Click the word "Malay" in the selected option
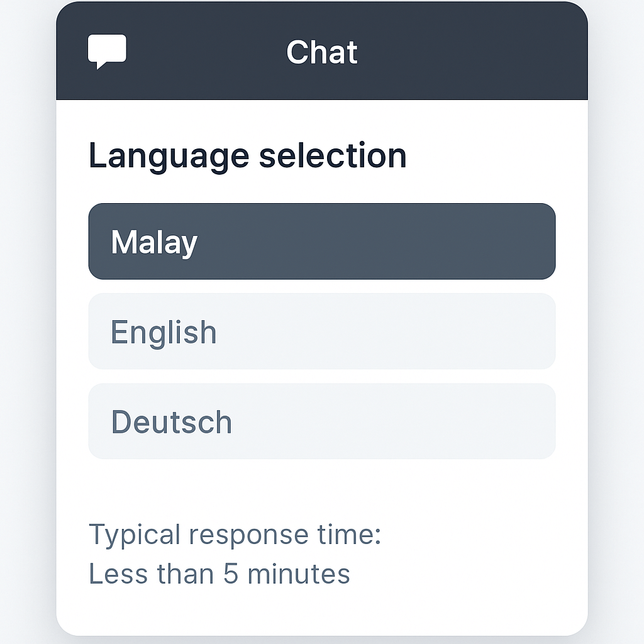 tap(154, 242)
